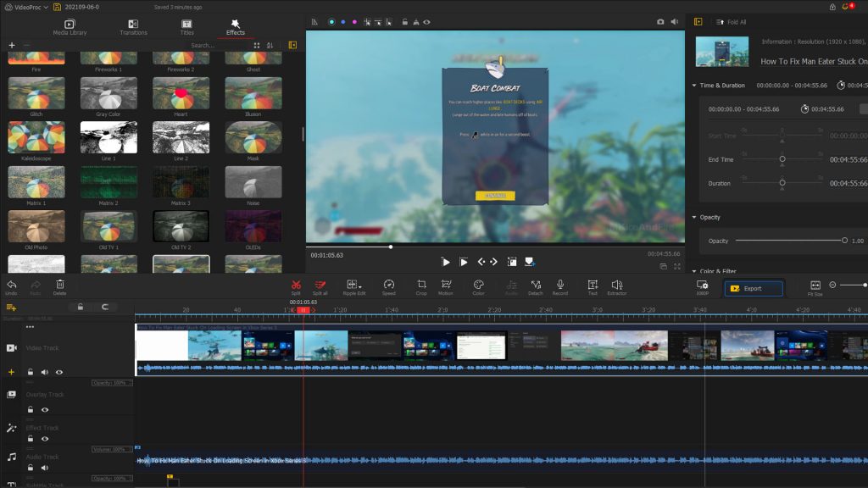Adjust the End Time slider handle

[782, 159]
